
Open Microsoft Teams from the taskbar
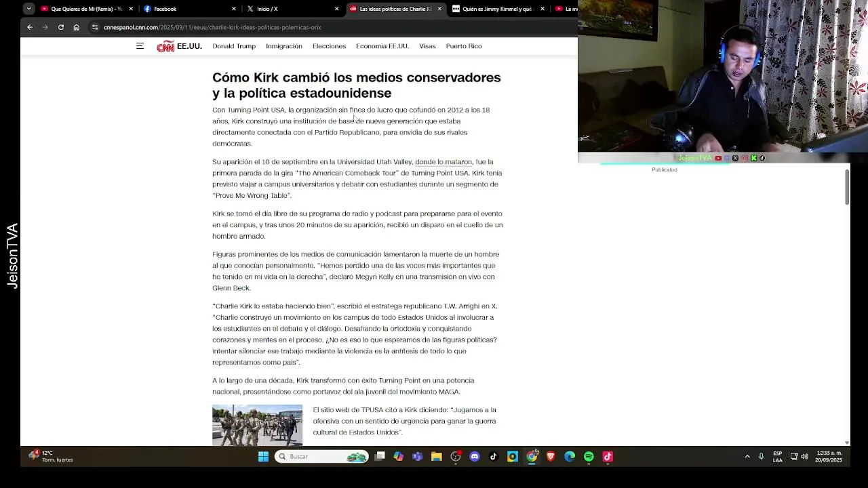pyautogui.click(x=418, y=457)
